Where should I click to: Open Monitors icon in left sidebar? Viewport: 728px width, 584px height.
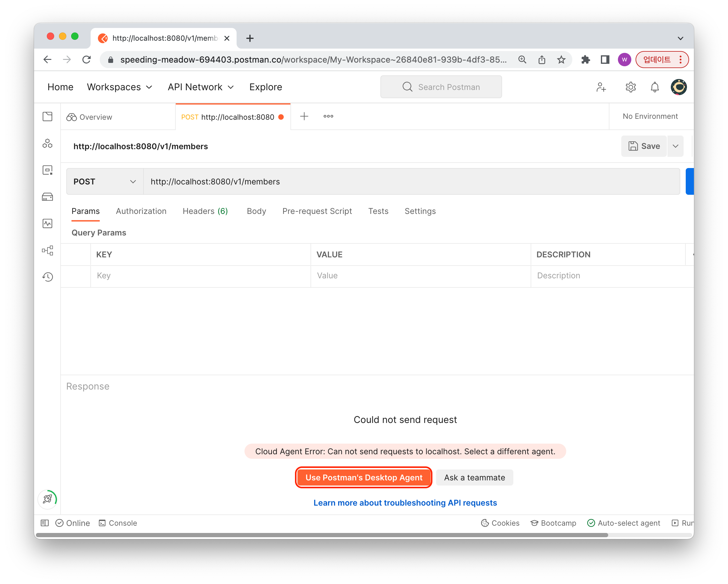47,223
